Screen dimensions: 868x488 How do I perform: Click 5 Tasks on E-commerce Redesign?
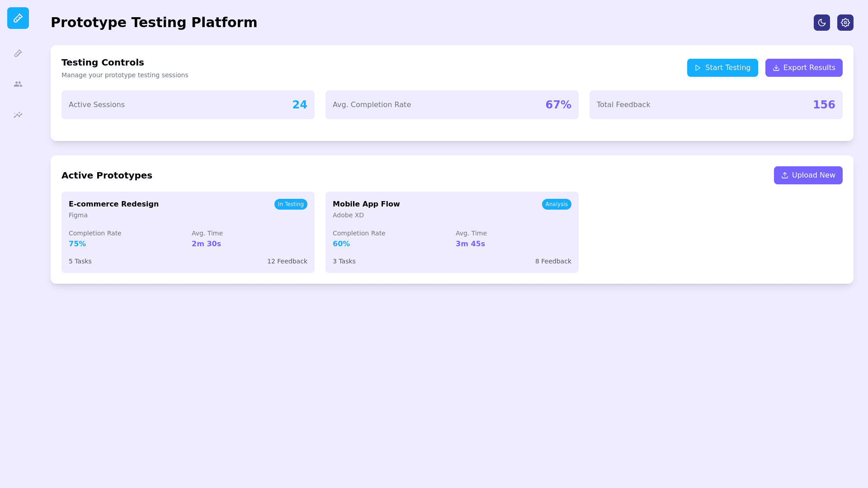pos(80,261)
